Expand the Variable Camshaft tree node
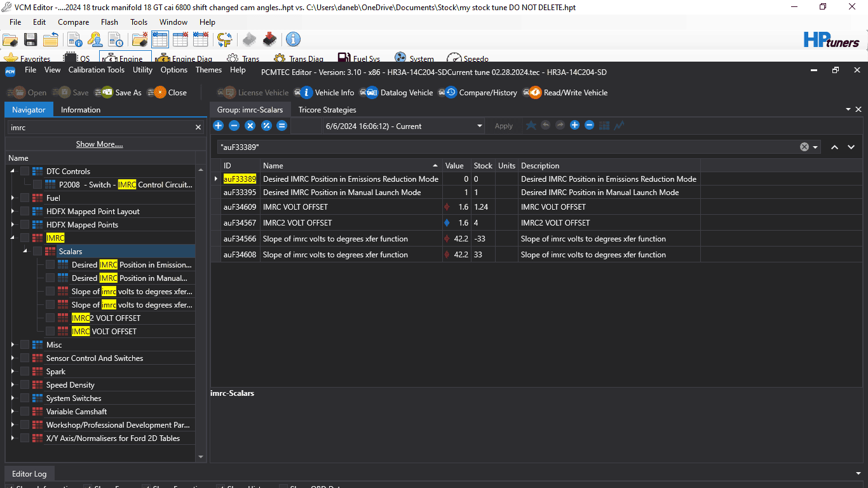This screenshot has width=868, height=488. 13,412
